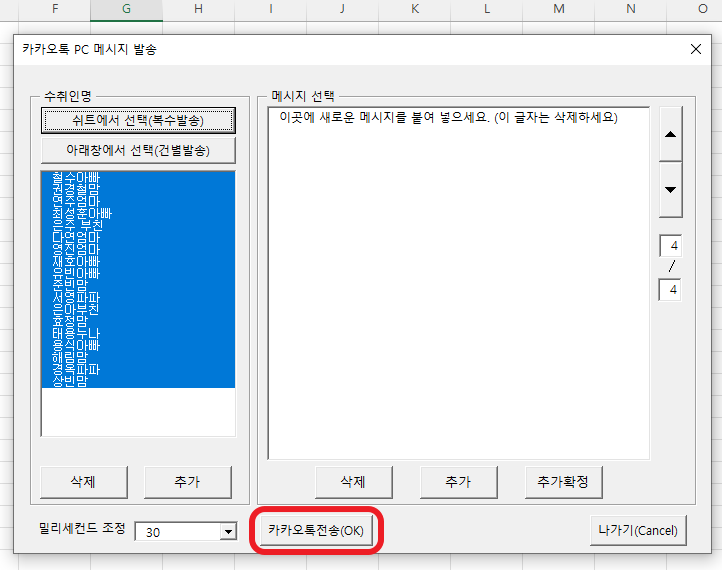Click 쉬트에서 선택(복수발송) button
Image resolution: width=722 pixels, height=570 pixels.
[138, 121]
